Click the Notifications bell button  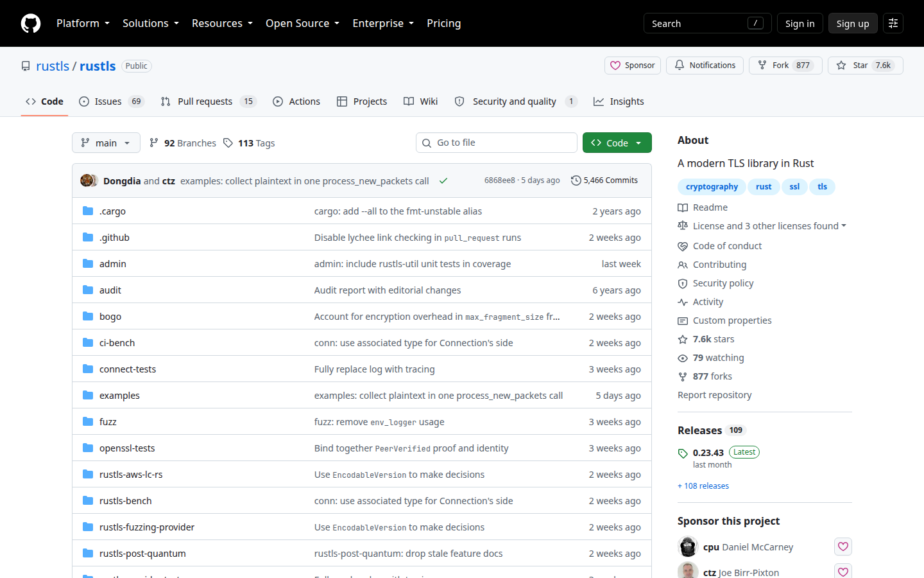tap(705, 66)
